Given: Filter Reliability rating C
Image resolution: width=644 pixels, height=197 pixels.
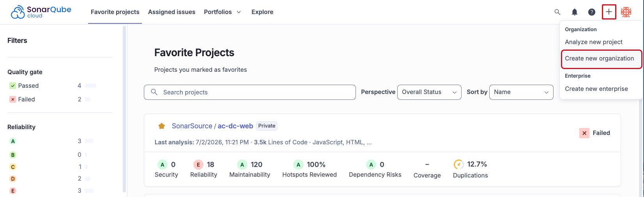Looking at the screenshot, I should pos(13,167).
